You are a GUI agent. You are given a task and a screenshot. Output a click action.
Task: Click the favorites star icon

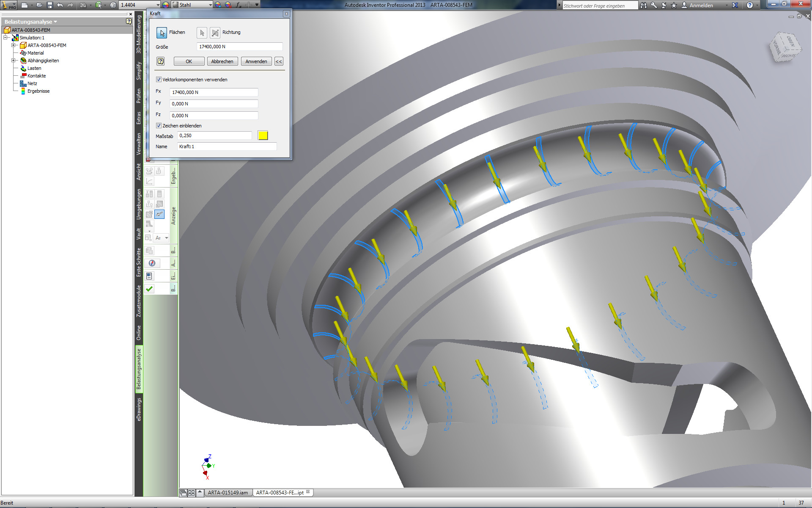tap(674, 5)
